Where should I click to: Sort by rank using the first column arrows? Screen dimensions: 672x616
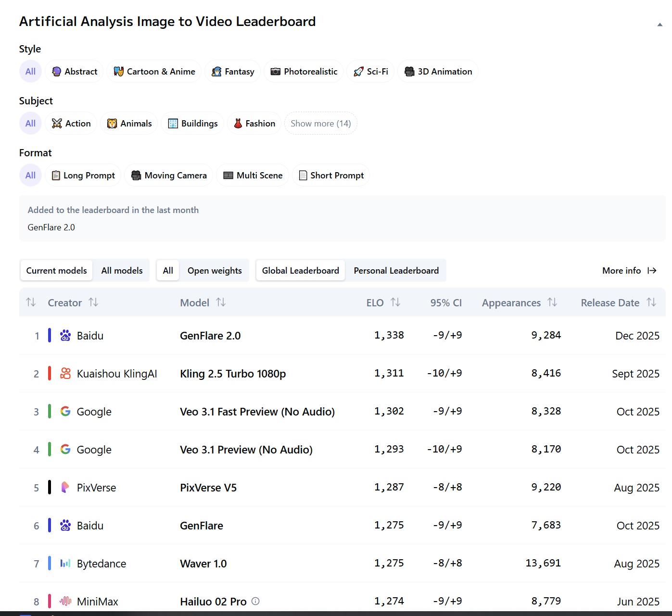pyautogui.click(x=31, y=302)
